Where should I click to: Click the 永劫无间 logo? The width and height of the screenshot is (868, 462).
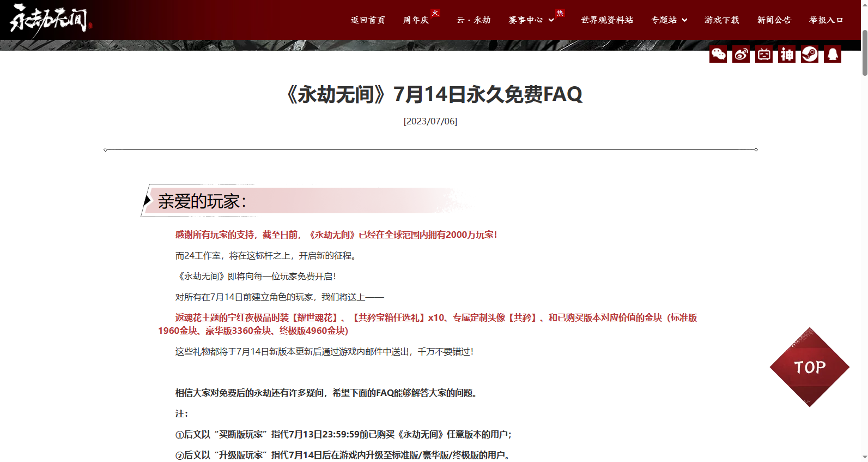pos(50,21)
